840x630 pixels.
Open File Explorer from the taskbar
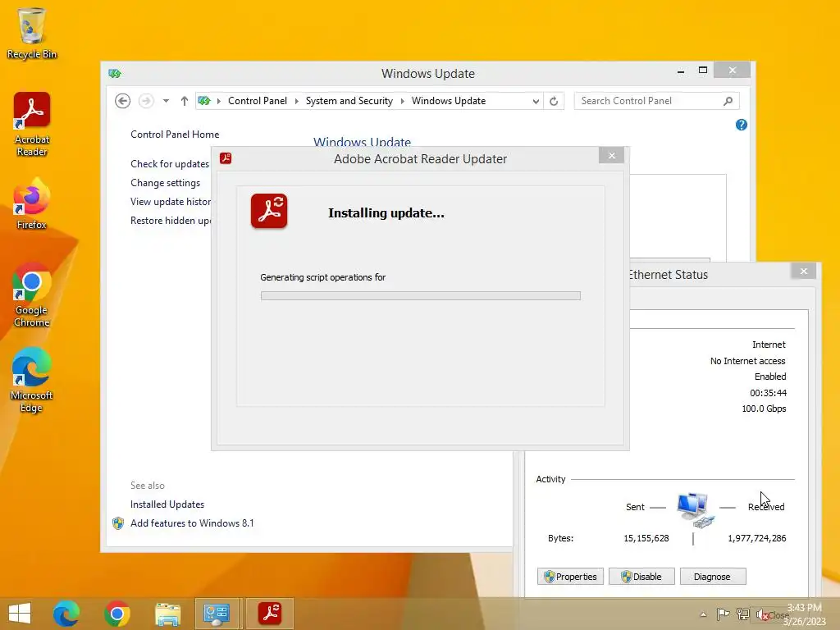(x=167, y=614)
